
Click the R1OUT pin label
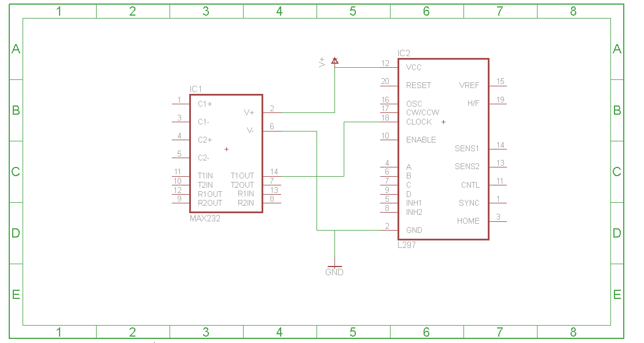pos(210,194)
